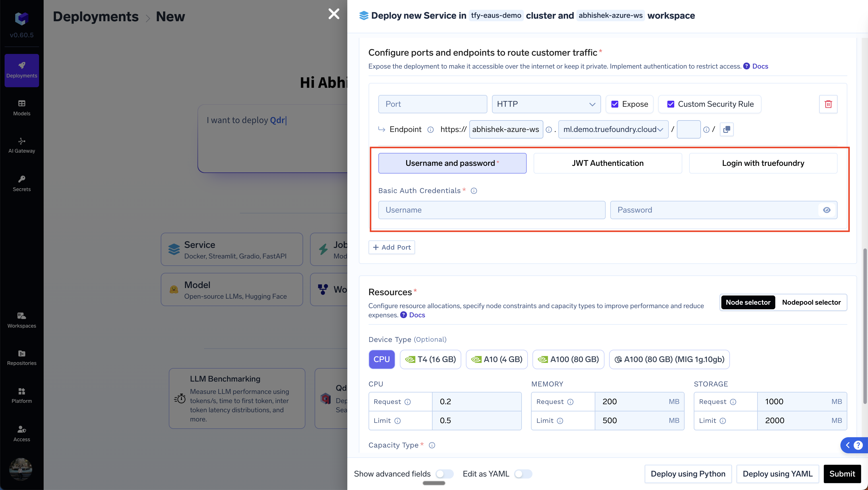
Task: Show info next to the endpoint path field
Action: point(706,130)
